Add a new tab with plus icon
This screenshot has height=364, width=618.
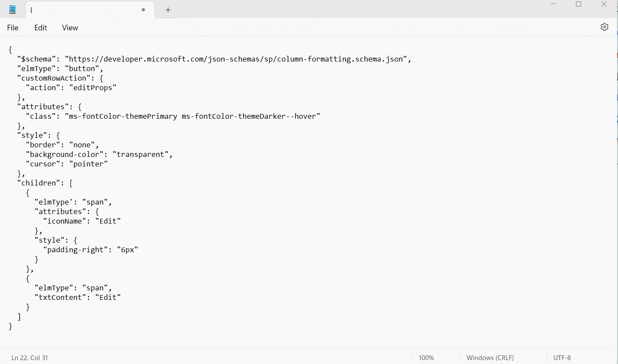click(x=168, y=10)
